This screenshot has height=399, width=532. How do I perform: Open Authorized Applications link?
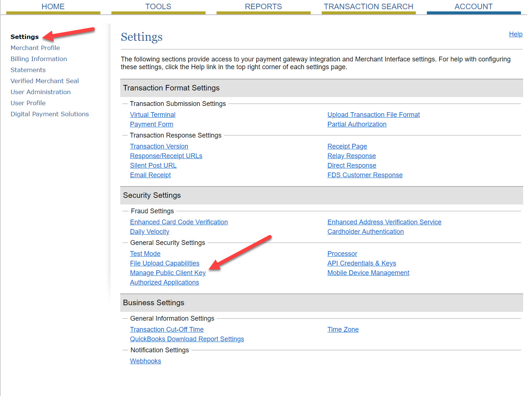(x=164, y=282)
